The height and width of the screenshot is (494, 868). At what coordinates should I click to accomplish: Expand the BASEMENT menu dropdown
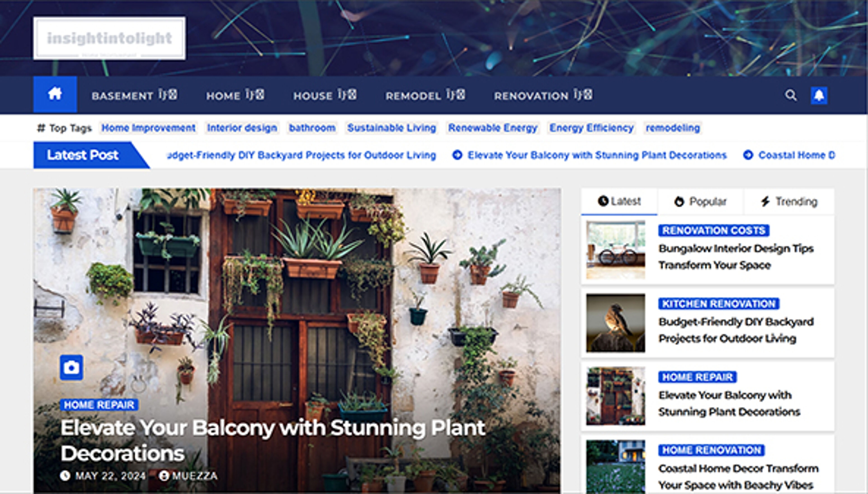point(168,95)
